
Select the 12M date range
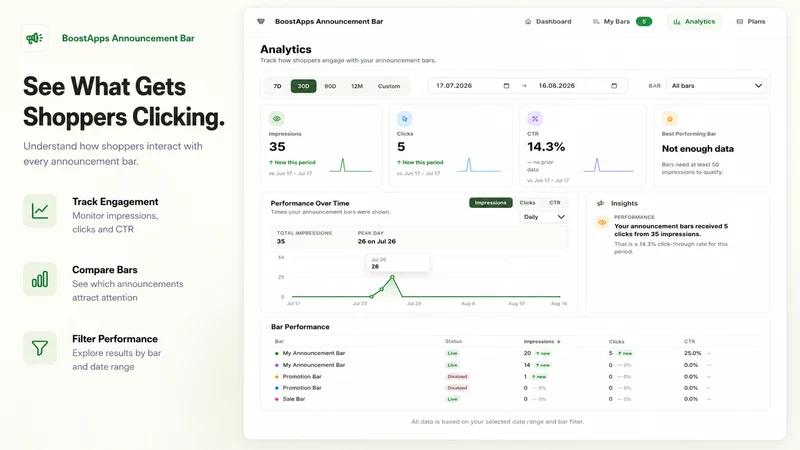point(357,86)
